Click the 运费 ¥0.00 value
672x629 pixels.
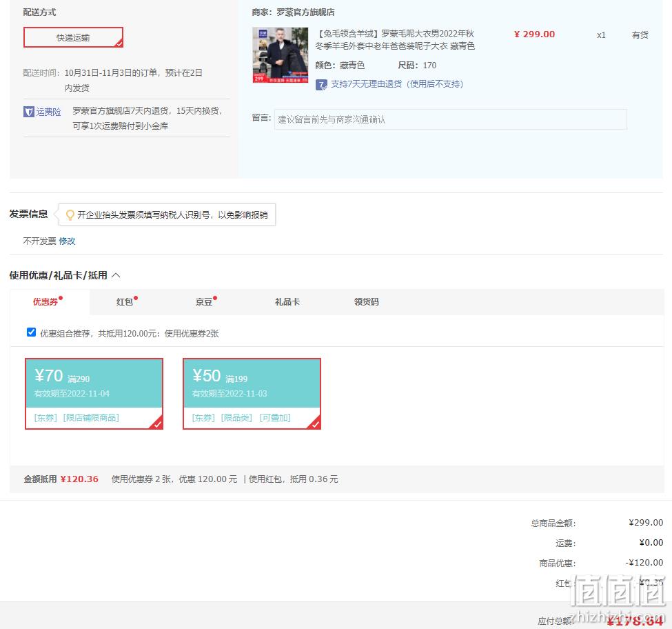tap(651, 542)
